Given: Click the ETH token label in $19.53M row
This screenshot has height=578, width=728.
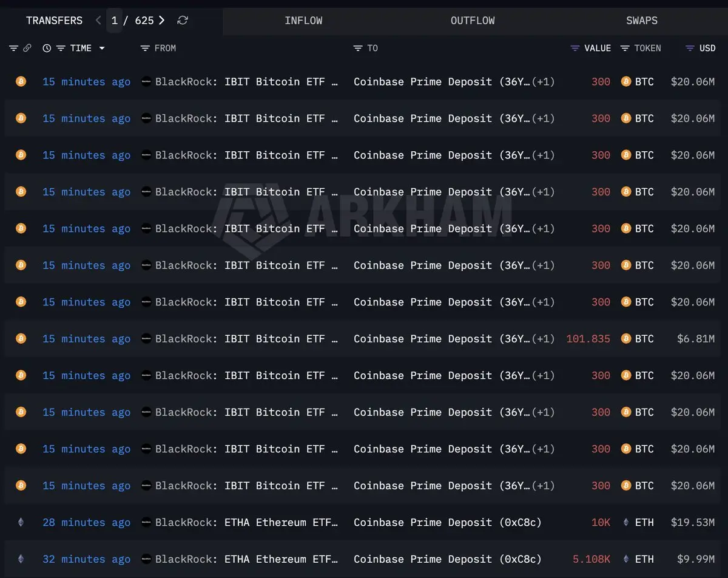Looking at the screenshot, I should pyautogui.click(x=644, y=523).
